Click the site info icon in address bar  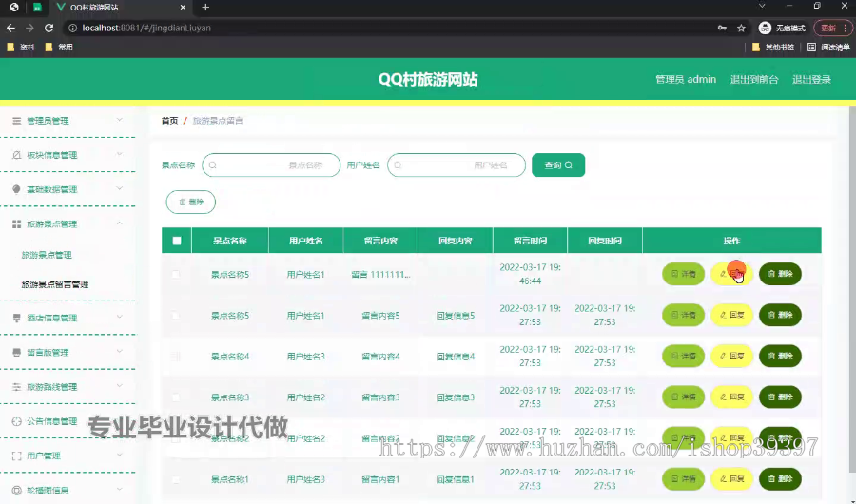pos(72,28)
